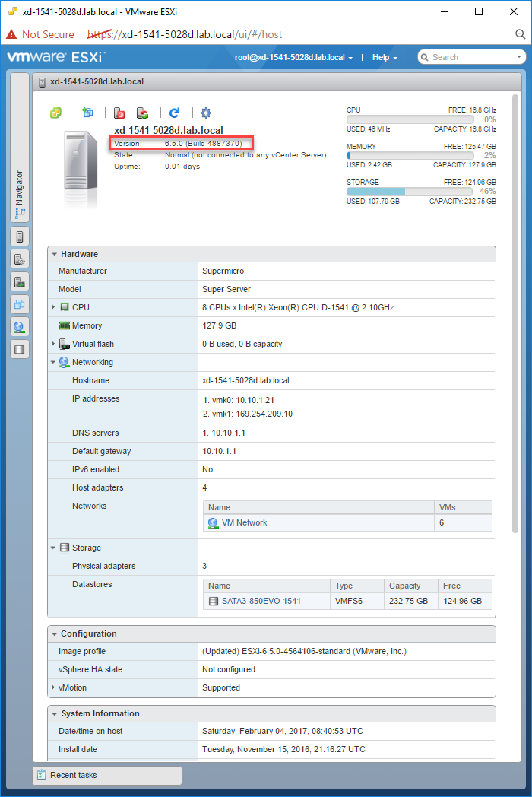532x797 pixels.
Task: Expand the Recent tasks bar
Action: (x=107, y=775)
